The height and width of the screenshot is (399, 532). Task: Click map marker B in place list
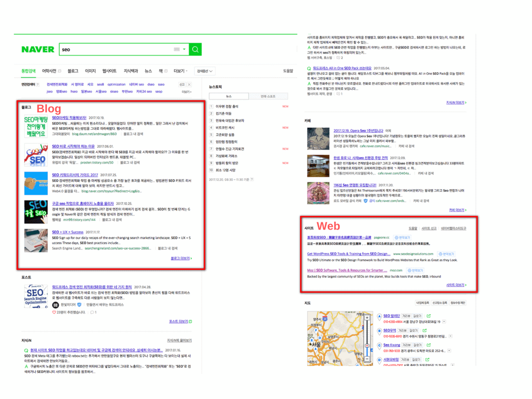[380, 331]
